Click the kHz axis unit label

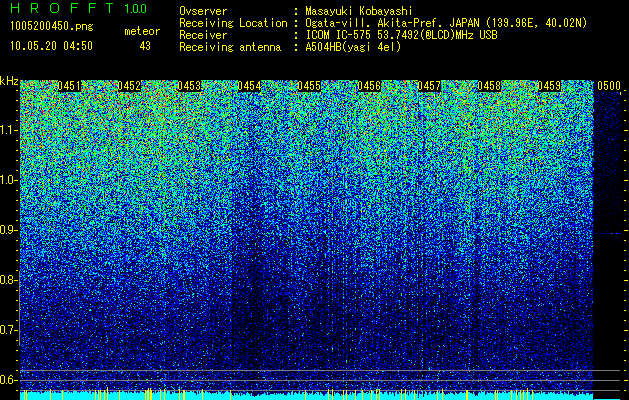(9, 81)
